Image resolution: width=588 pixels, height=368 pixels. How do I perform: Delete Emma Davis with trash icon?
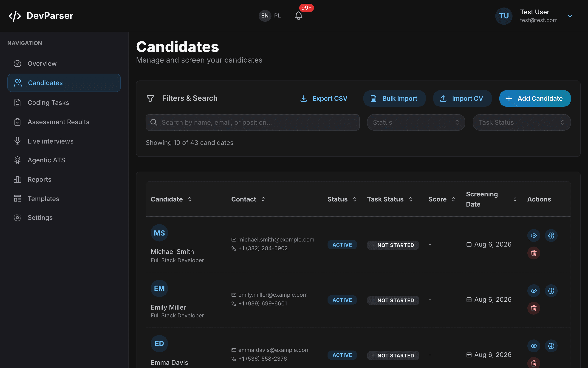534,363
